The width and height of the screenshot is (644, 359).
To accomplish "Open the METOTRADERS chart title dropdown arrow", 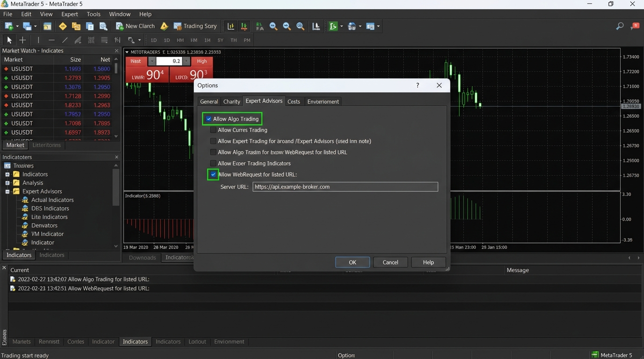I will coord(127,52).
